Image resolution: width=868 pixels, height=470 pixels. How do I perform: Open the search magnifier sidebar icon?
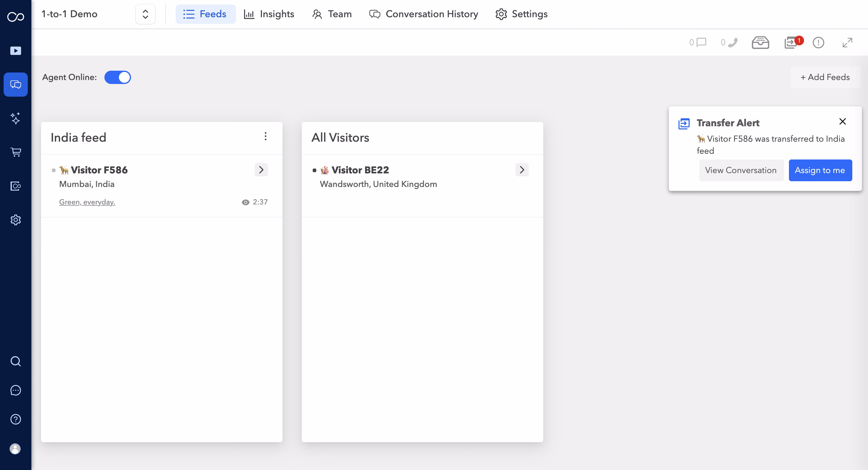(x=15, y=361)
